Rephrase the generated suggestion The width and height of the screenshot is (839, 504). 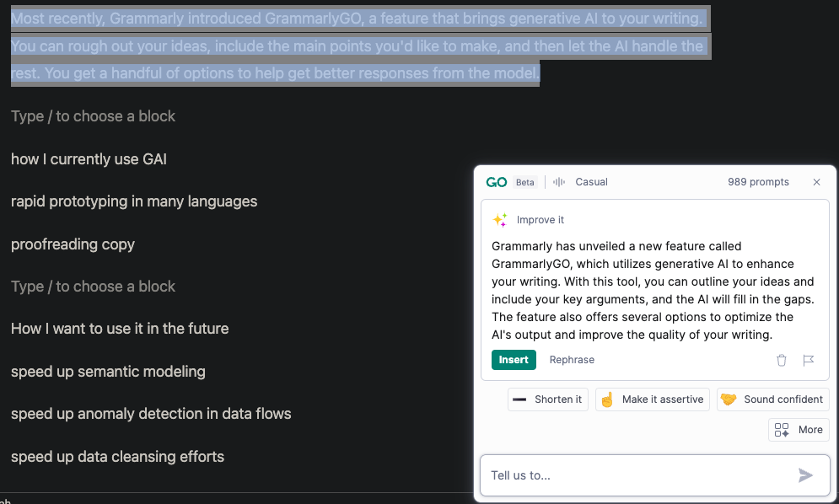[x=572, y=360]
